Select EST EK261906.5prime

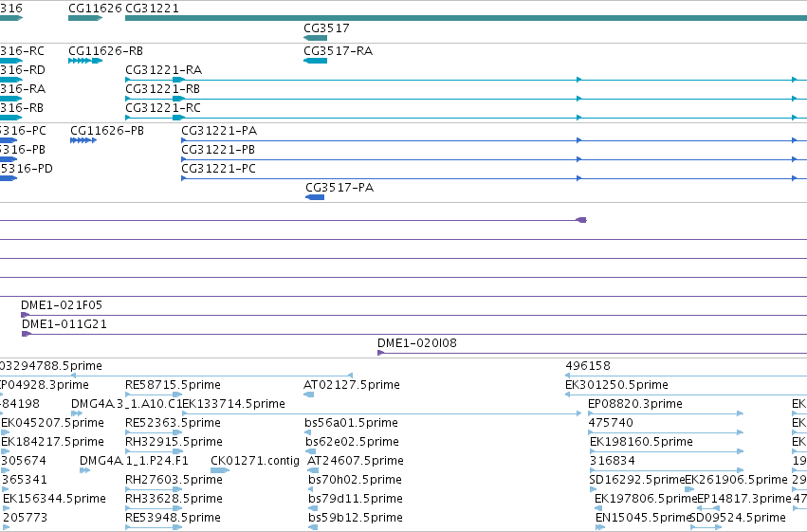pos(736,480)
